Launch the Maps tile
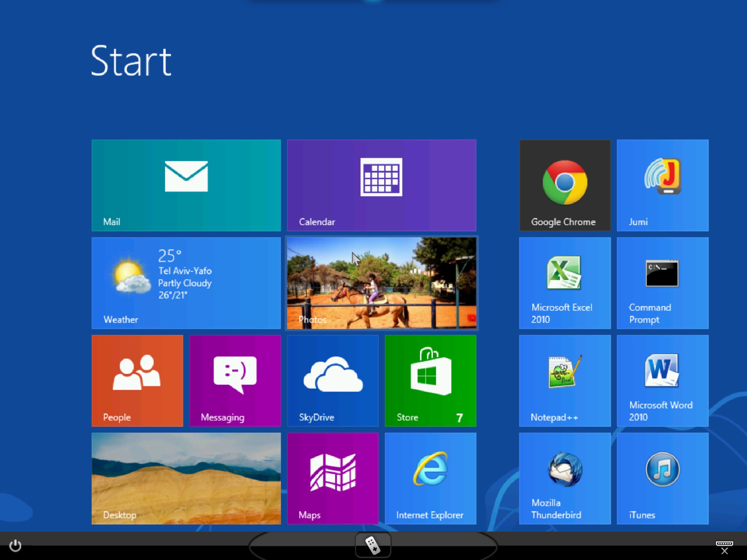The image size is (747, 560). click(333, 478)
